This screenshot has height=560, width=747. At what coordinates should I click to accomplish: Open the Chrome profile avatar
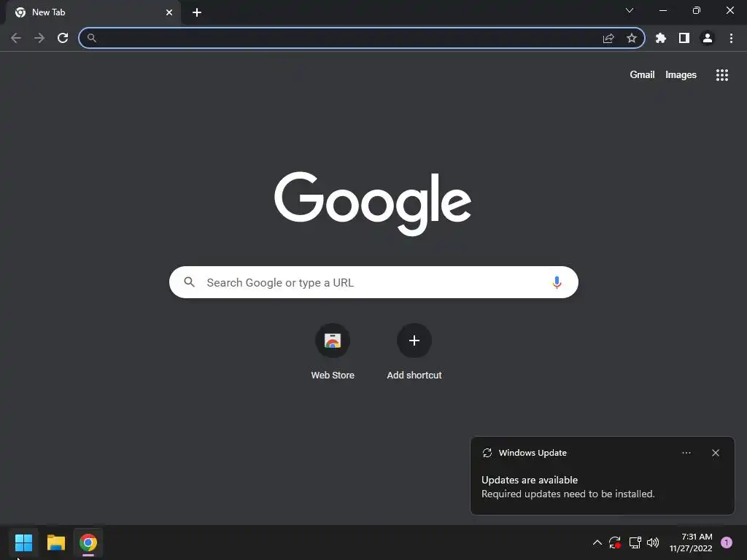tap(708, 38)
